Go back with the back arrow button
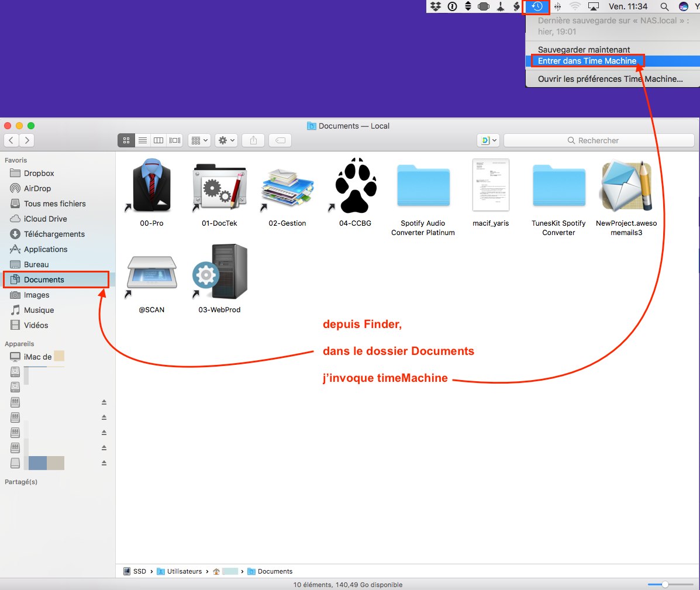The width and height of the screenshot is (700, 590). point(12,140)
